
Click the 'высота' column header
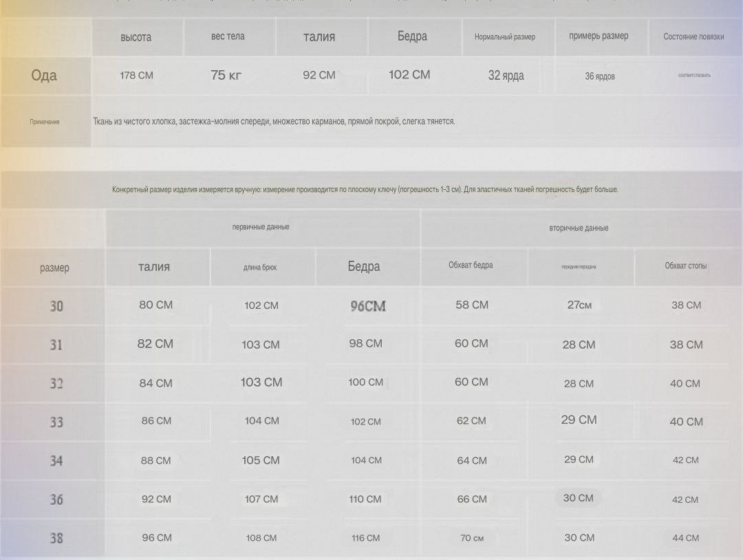pyautogui.click(x=136, y=37)
